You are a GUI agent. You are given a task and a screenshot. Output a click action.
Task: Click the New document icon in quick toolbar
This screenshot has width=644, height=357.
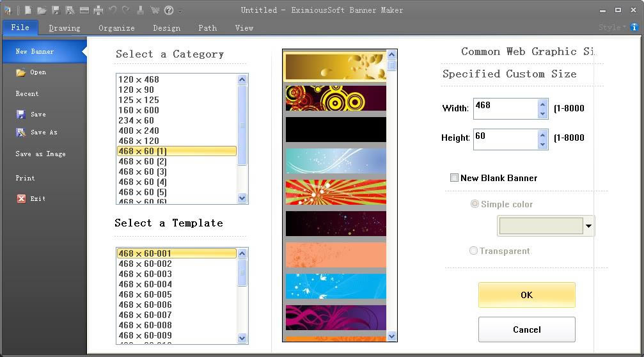28,10
